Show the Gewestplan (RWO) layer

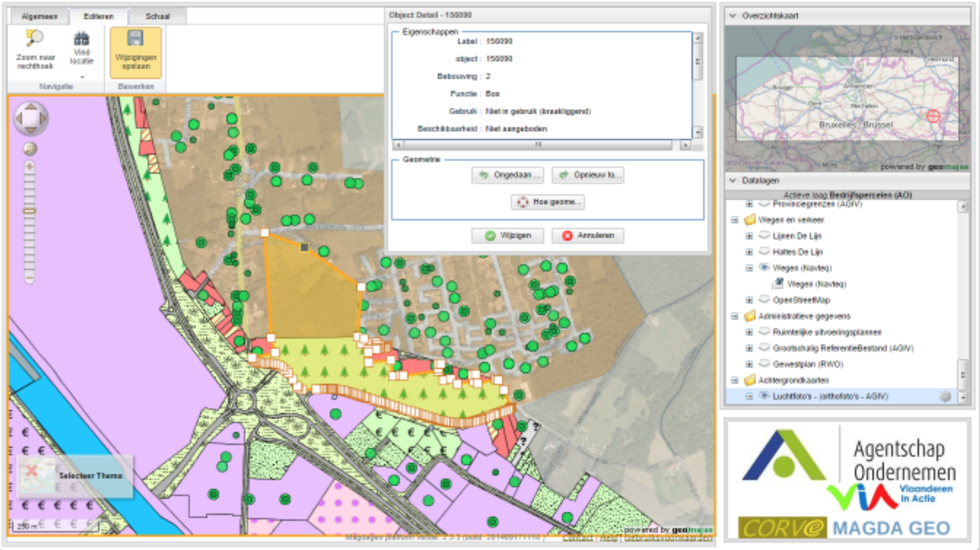click(x=764, y=364)
